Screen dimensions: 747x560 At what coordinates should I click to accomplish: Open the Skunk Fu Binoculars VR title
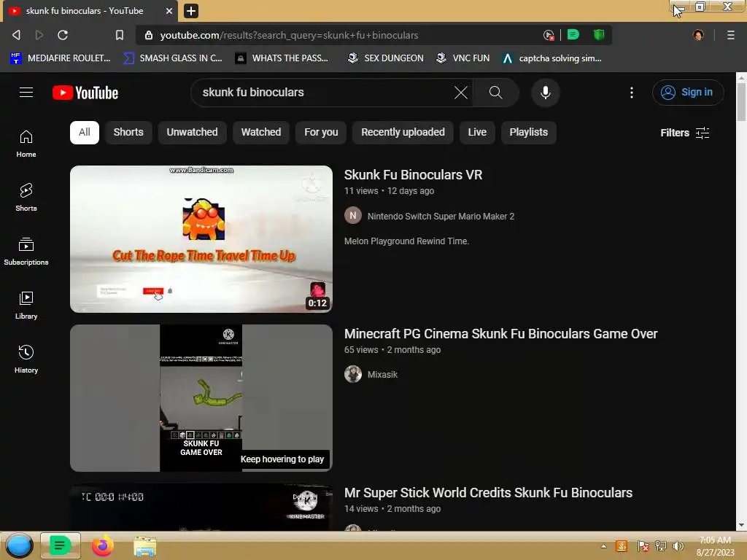(413, 175)
